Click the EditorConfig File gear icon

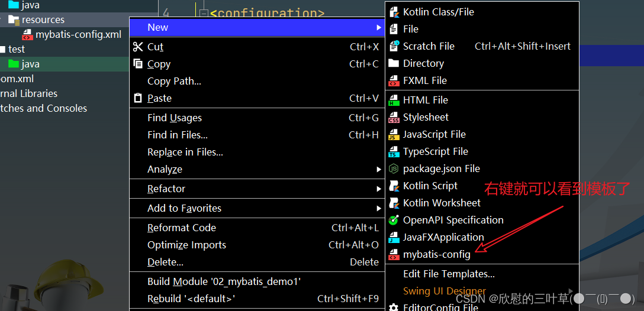click(394, 307)
